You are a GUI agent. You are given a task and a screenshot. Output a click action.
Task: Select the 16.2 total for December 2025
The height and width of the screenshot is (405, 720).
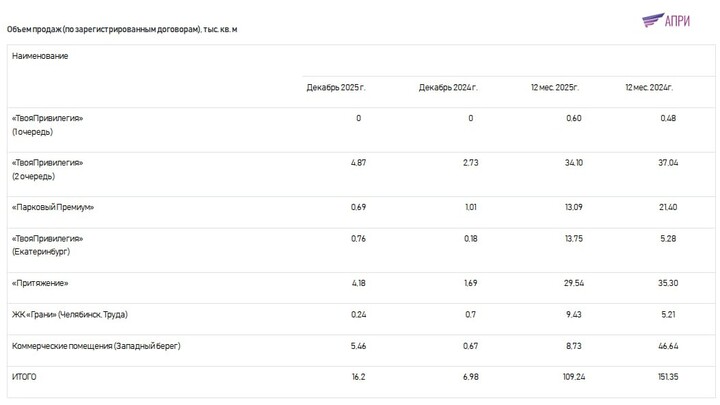point(359,377)
